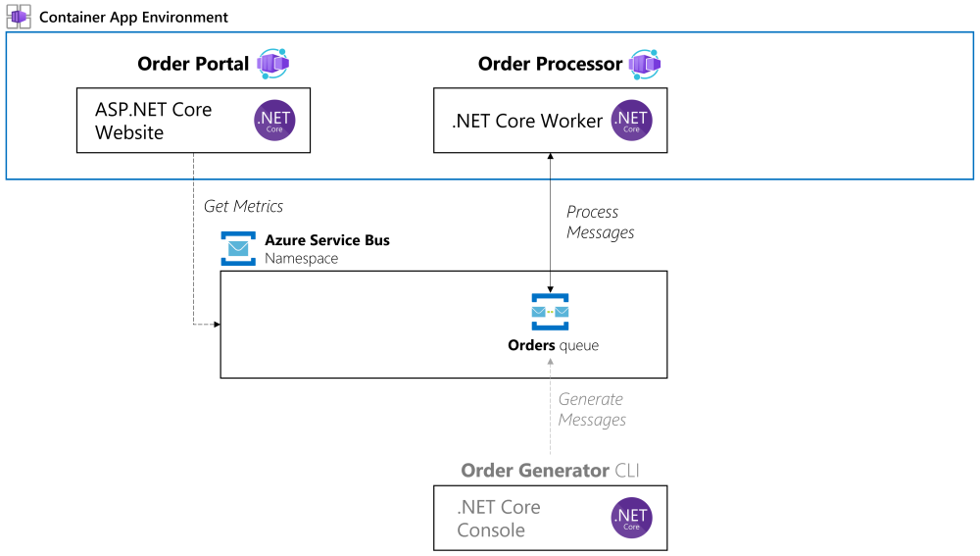Click the Orders queue label
This screenshot has width=980, height=556.
click(x=553, y=345)
